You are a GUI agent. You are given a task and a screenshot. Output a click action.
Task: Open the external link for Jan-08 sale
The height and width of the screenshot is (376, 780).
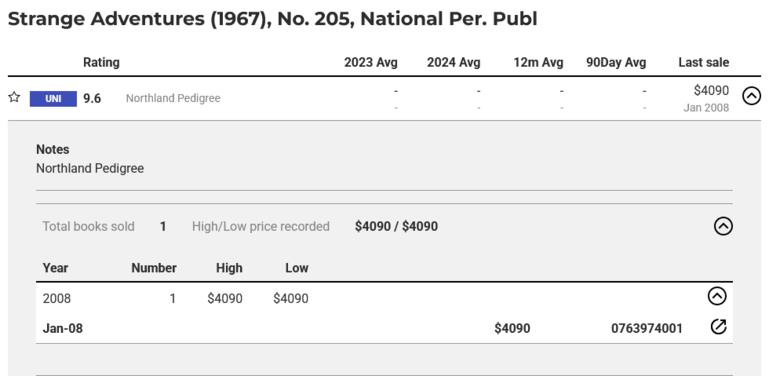(x=718, y=327)
